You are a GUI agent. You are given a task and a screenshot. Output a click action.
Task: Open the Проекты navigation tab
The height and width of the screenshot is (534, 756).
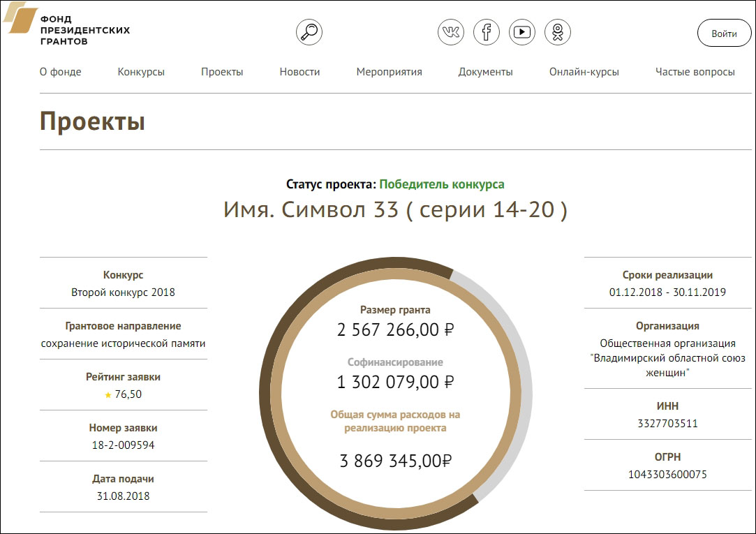click(x=222, y=72)
